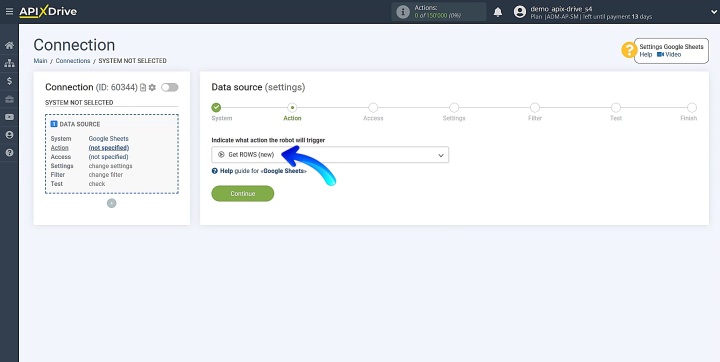The height and width of the screenshot is (362, 720).
Task: Click the ApiX-Drive logo
Action: tap(48, 11)
